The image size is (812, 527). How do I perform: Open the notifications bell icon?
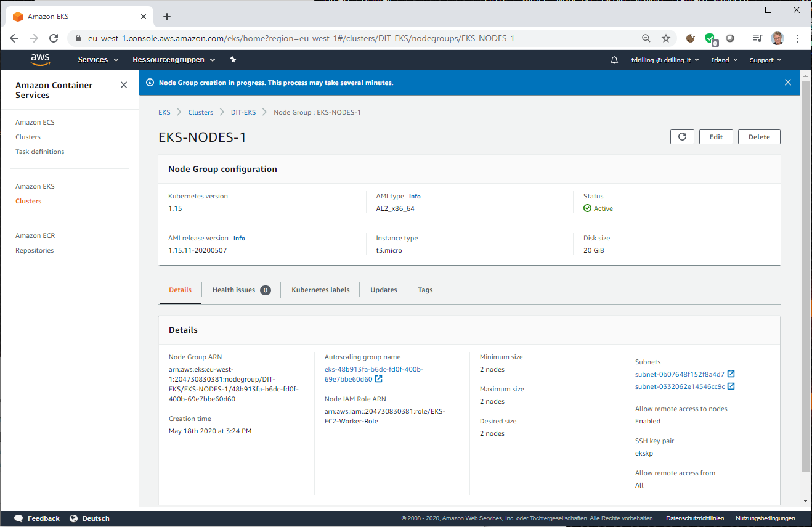tap(614, 60)
